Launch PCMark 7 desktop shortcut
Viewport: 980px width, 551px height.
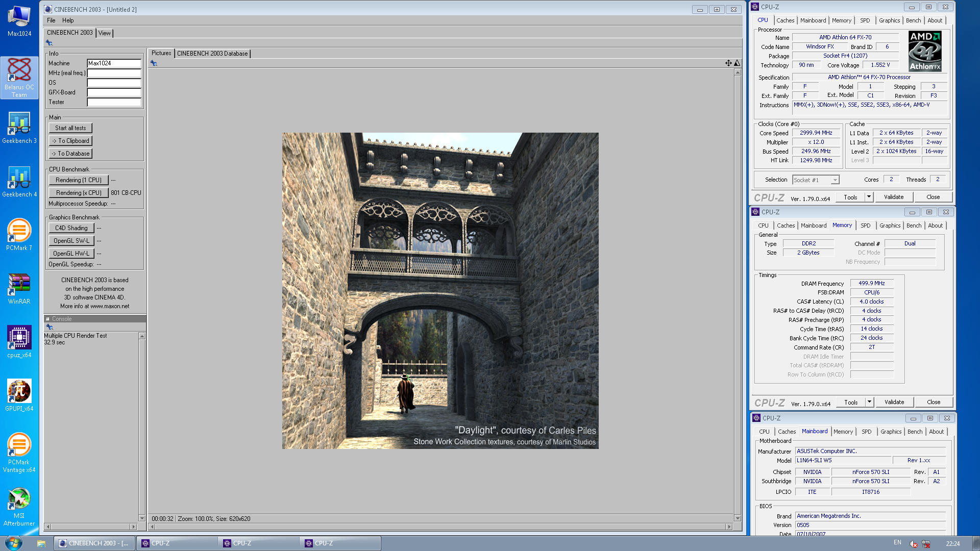pos(19,235)
